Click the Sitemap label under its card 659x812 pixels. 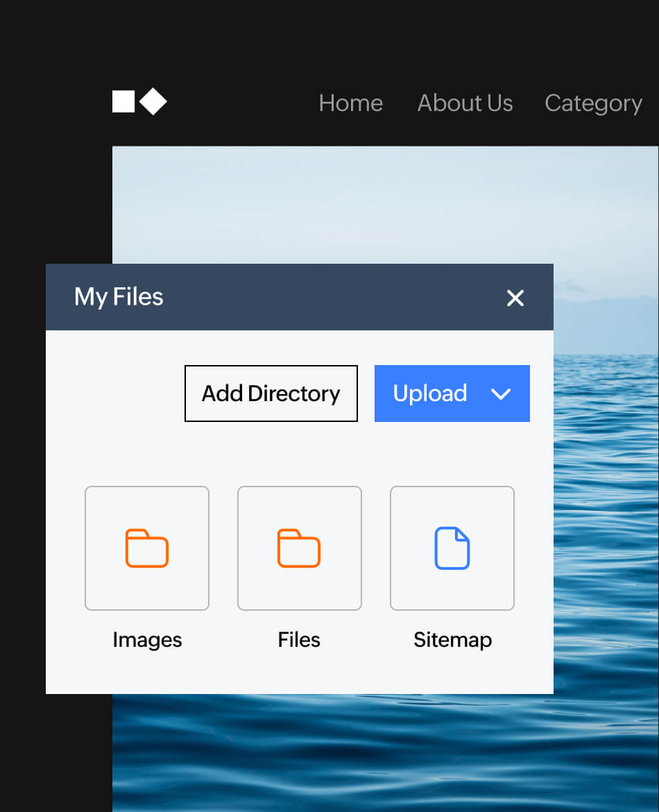click(452, 639)
